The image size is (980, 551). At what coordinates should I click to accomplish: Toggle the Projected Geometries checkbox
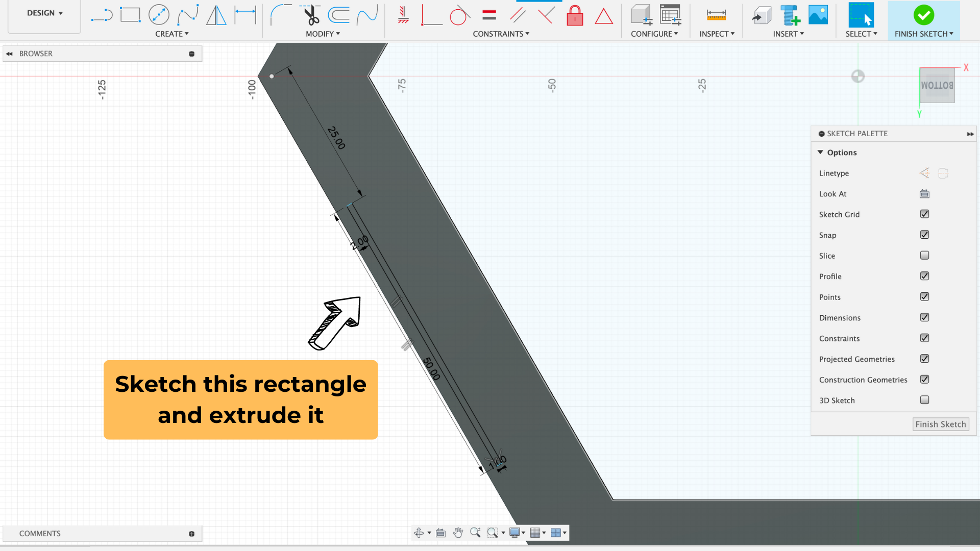click(924, 359)
